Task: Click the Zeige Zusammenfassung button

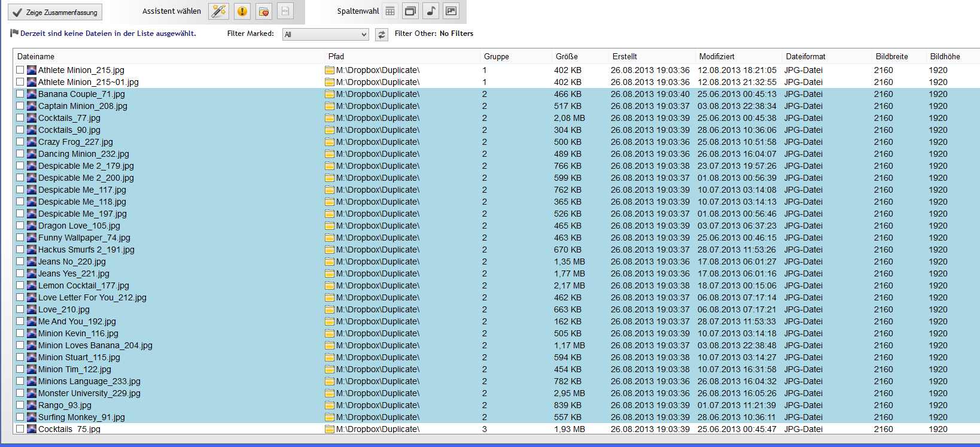Action: tap(55, 12)
